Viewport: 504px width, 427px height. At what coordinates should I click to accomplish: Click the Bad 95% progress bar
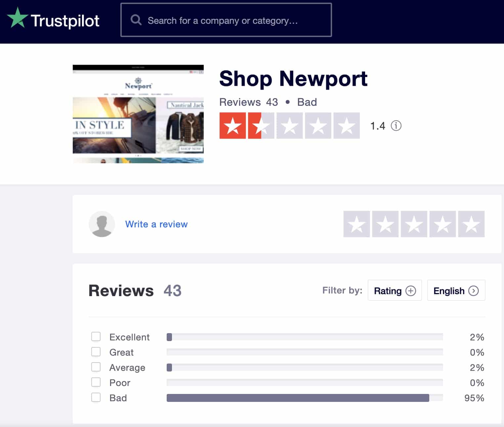tap(305, 398)
